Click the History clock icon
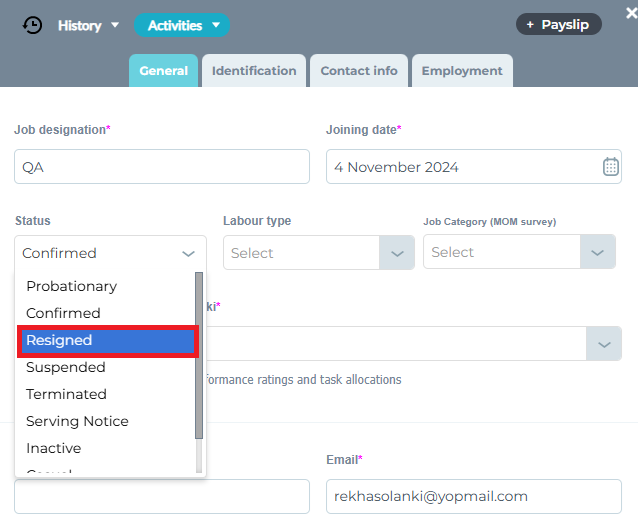The height and width of the screenshot is (518, 638). point(33,25)
